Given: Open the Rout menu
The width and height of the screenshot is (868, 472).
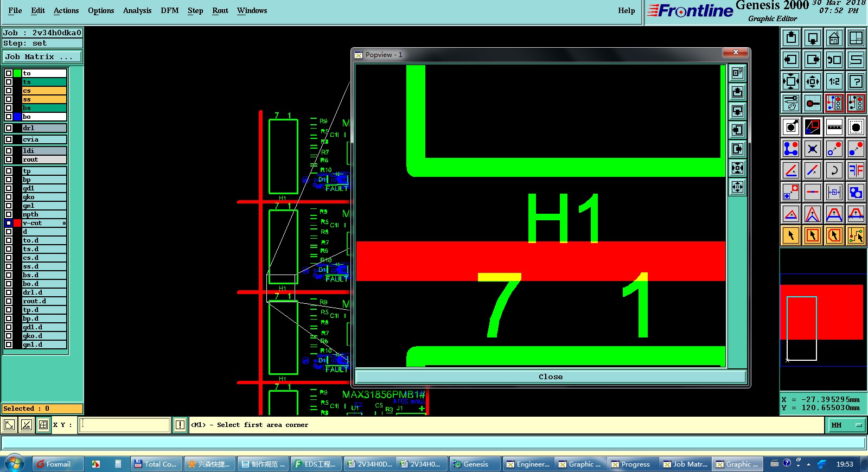Looking at the screenshot, I should 220,10.
